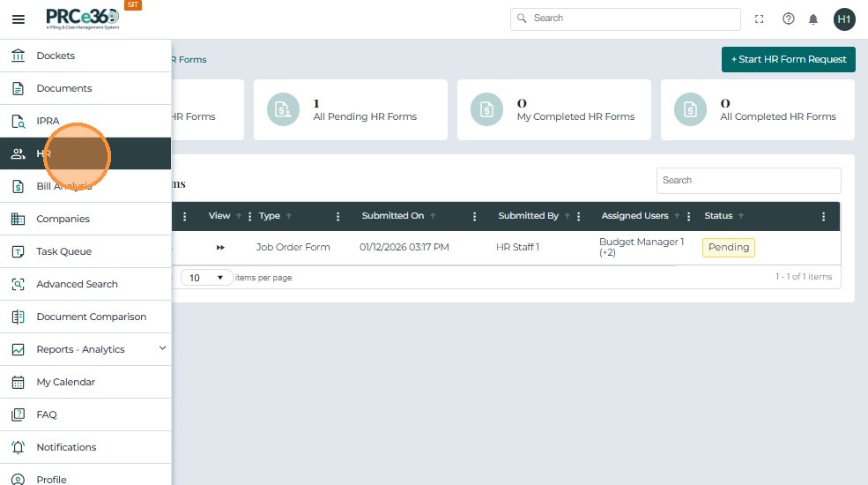Screen dimensions: 868x485
Task: Click the sidebar Notifications bell icon
Action: (x=19, y=447)
